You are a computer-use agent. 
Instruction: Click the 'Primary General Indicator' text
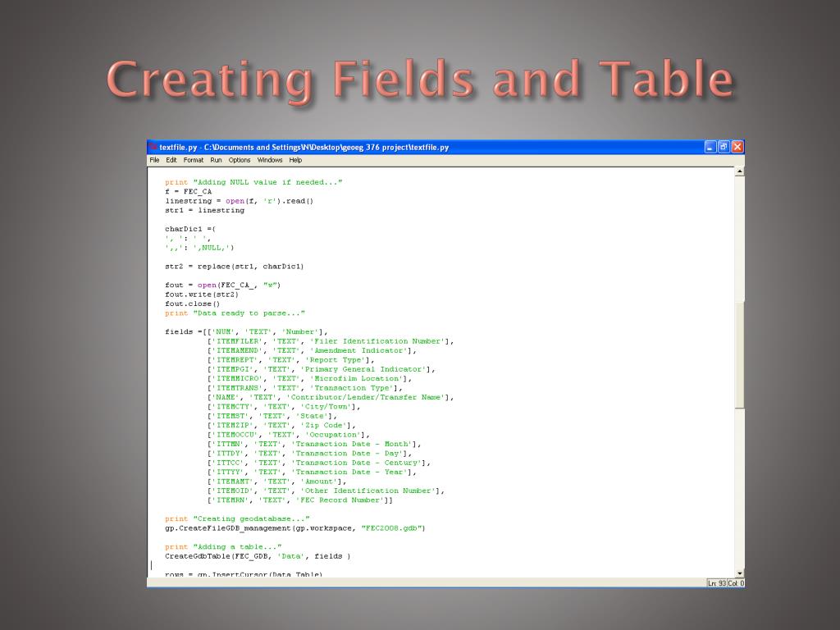coord(363,370)
